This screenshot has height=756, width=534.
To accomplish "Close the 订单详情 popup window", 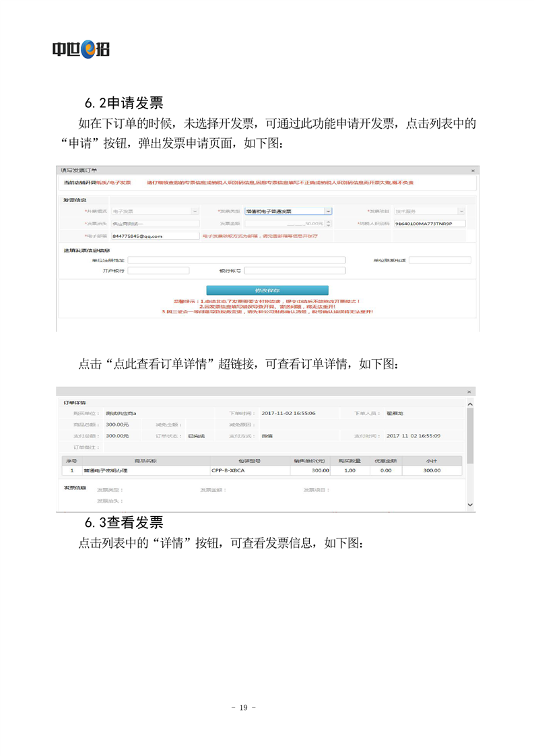I will point(469,391).
